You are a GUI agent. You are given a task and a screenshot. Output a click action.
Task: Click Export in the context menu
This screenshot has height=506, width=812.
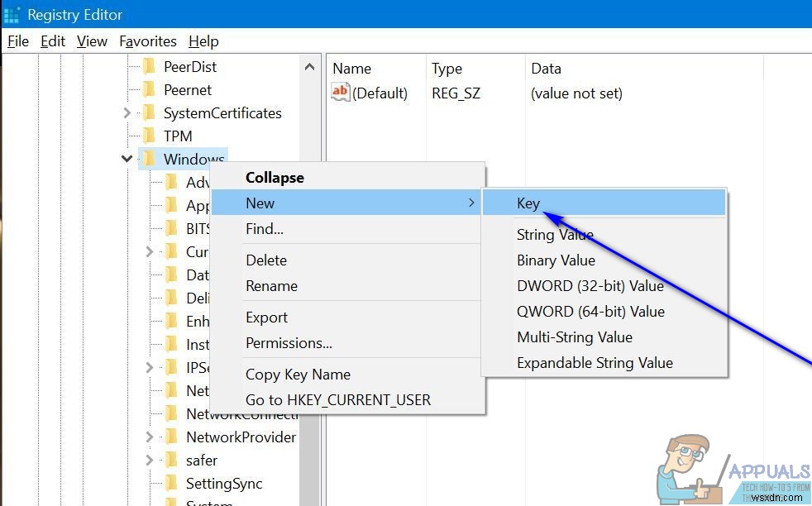[x=266, y=317]
